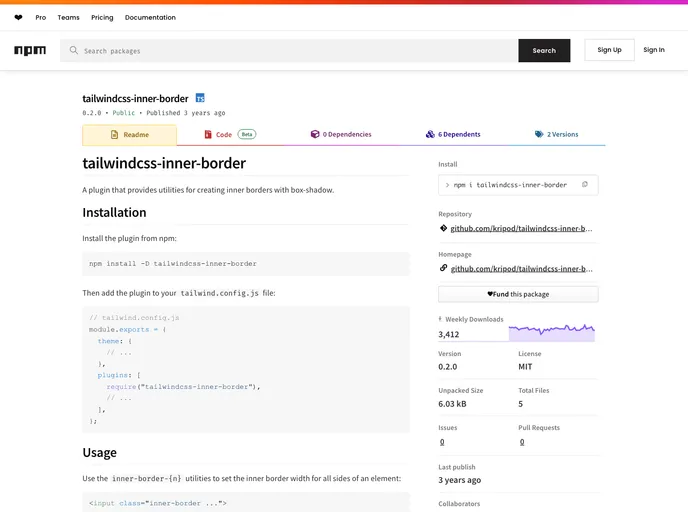This screenshot has height=512, width=688.
Task: Click the homepage chain-link icon
Action: click(443, 268)
